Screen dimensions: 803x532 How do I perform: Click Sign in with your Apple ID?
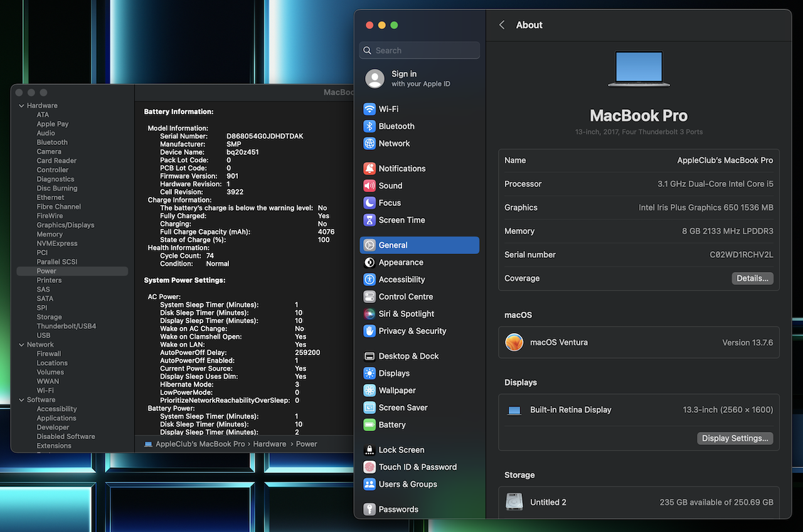(x=420, y=78)
